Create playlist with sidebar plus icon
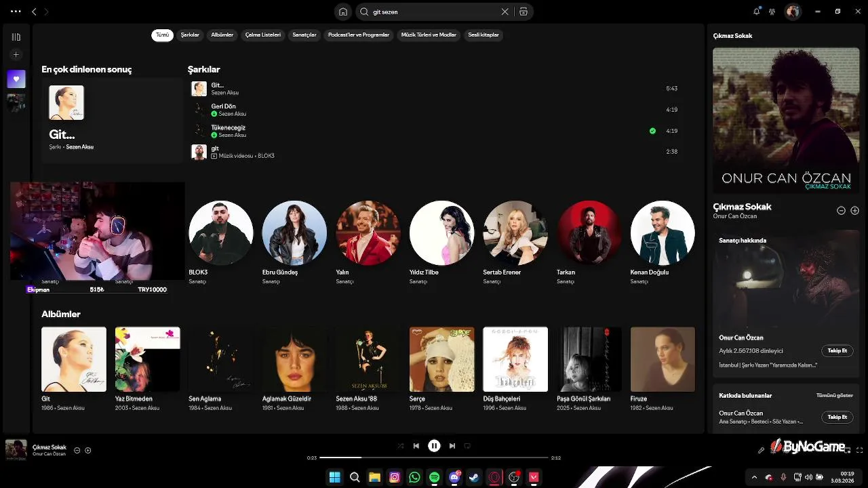The width and height of the screenshot is (868, 488). coord(16,55)
